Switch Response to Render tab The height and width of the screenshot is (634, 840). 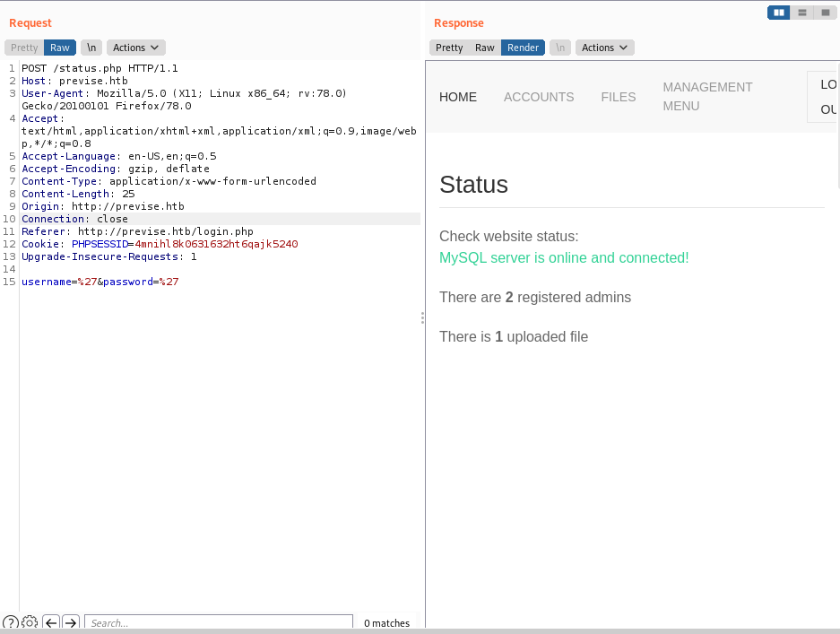523,48
